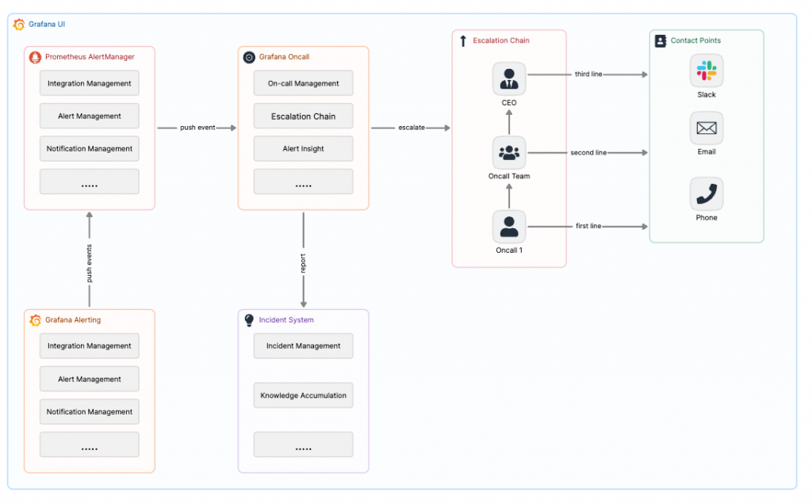Click the 'Email' caption text

point(707,152)
